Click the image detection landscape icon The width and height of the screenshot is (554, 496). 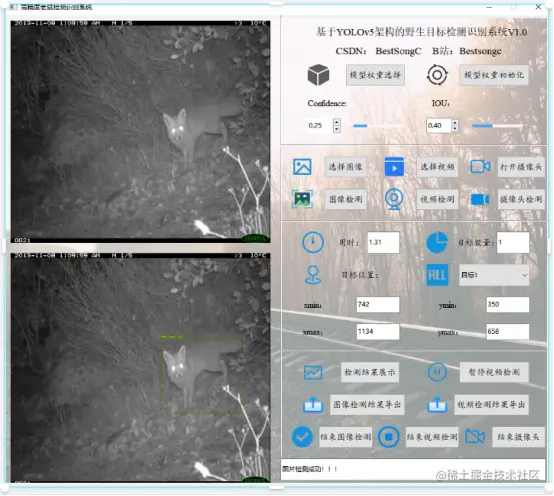pyautogui.click(x=302, y=199)
